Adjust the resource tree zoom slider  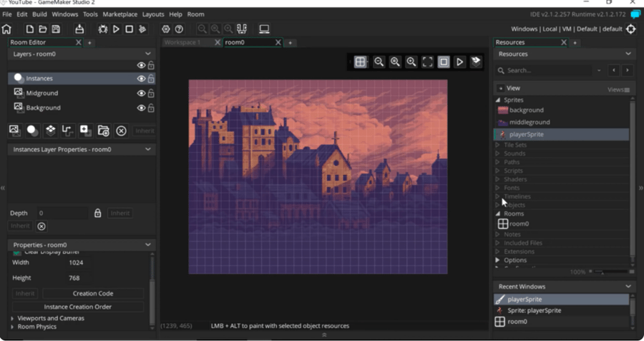tap(602, 272)
